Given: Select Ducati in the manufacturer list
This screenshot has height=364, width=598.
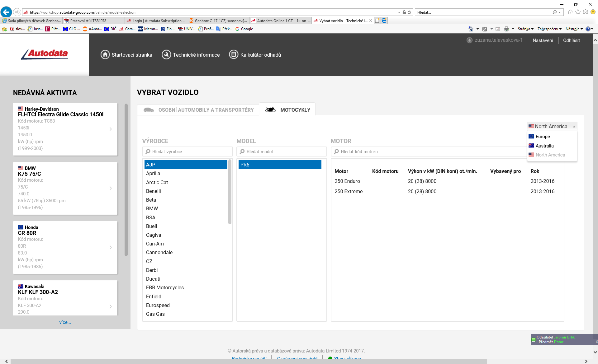Looking at the screenshot, I should (153, 279).
